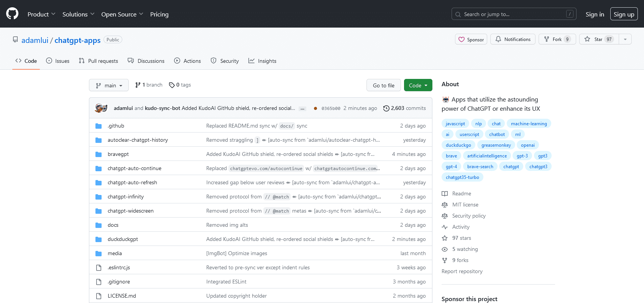This screenshot has width=644, height=303.
Task: Open the chatgpt-widescreen folder
Action: click(131, 211)
